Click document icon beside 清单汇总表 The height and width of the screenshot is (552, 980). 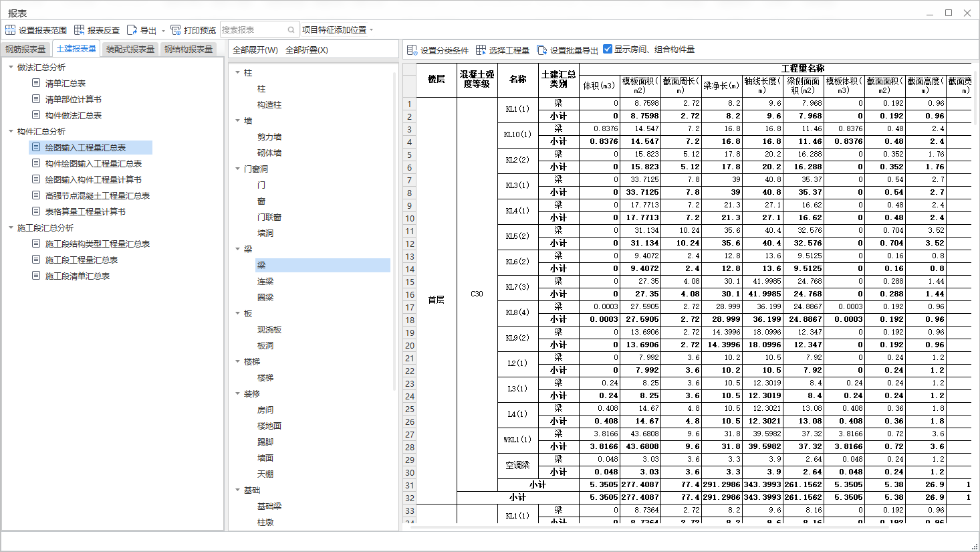coord(36,83)
